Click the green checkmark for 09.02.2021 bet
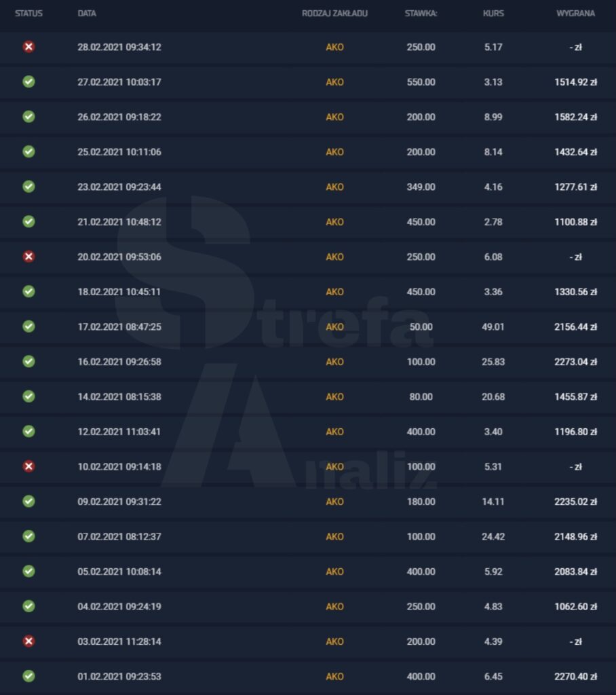 [28, 502]
